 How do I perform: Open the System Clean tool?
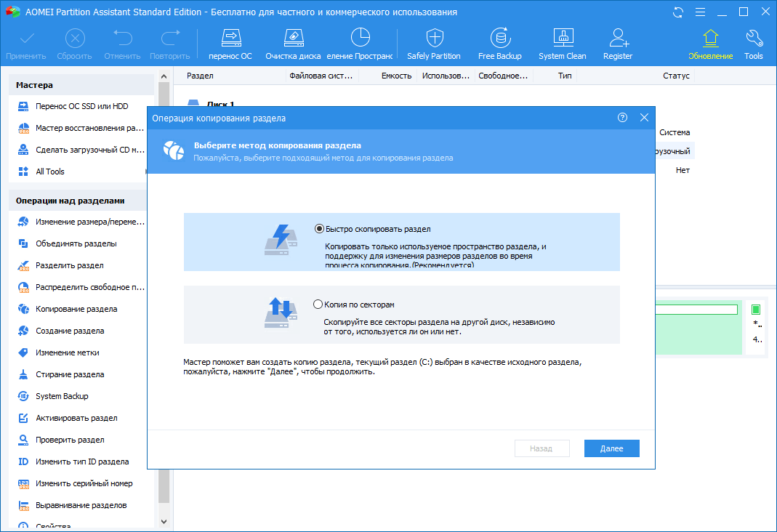(563, 44)
